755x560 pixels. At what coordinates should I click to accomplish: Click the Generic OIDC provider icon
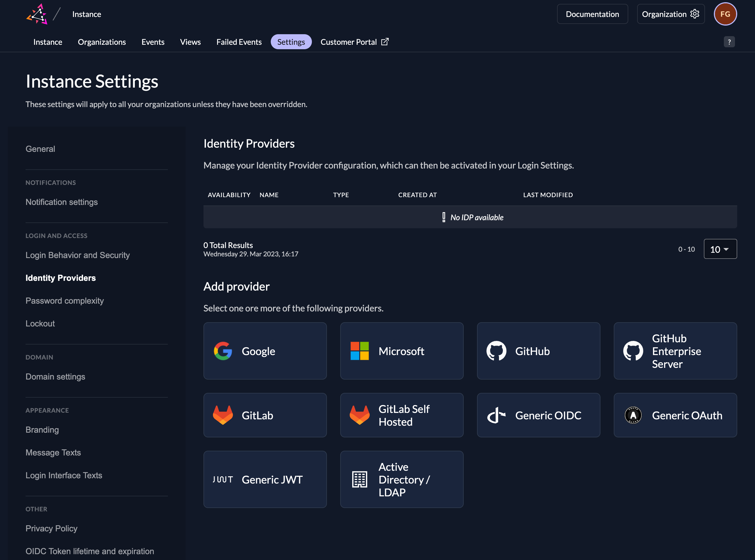496,415
